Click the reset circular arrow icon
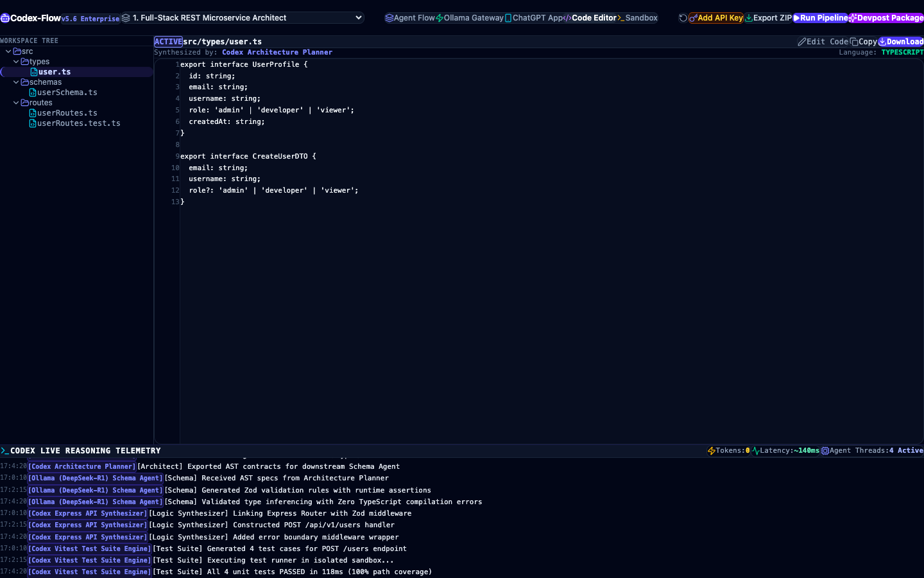This screenshot has width=924, height=578. tap(683, 18)
